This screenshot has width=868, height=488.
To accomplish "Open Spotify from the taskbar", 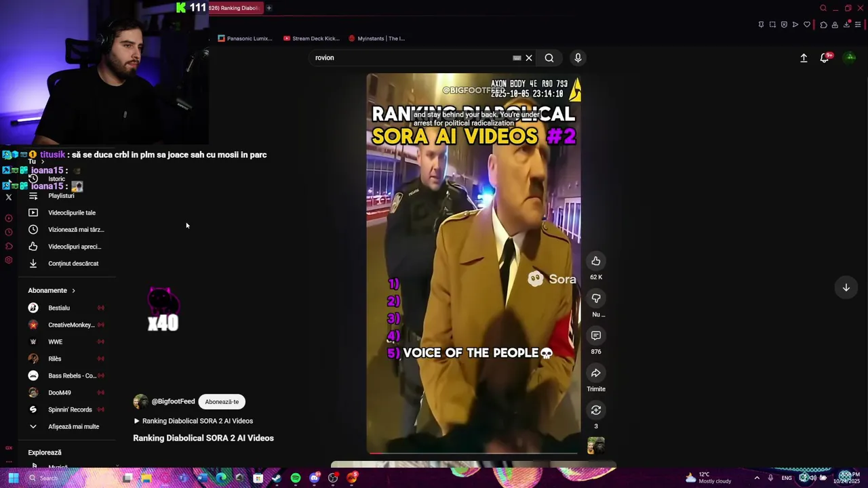I will (296, 478).
